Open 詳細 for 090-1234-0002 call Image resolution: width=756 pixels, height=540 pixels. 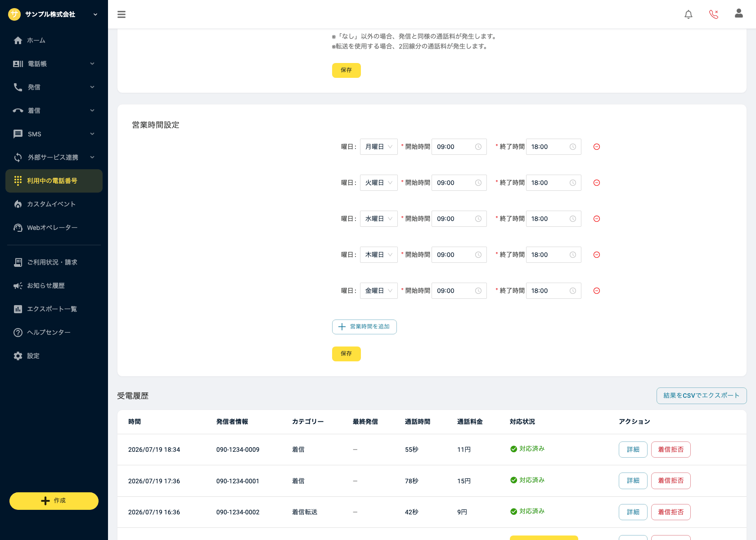point(633,512)
